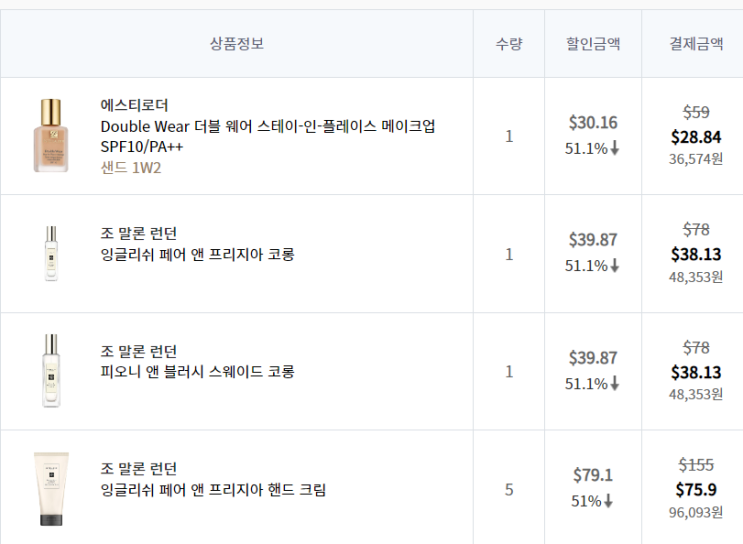Screen dimensions: 743x544
Task: Click the 수량 column header
Action: 508,44
